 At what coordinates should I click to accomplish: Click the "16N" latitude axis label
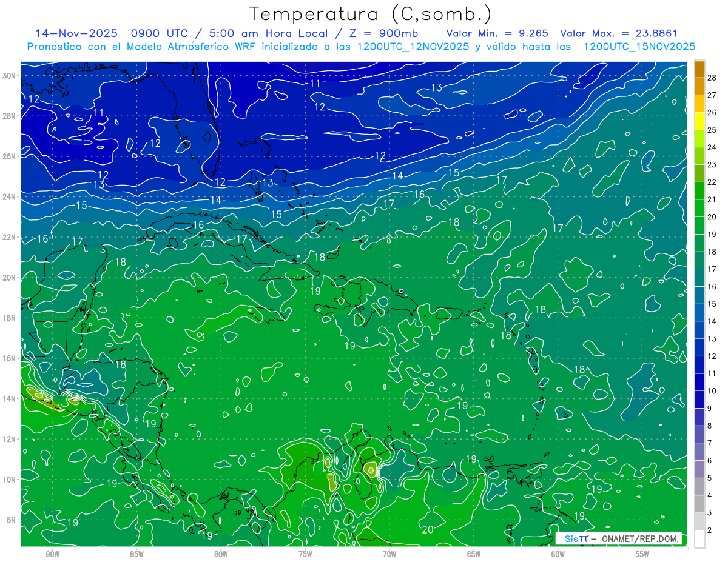pyautogui.click(x=8, y=358)
